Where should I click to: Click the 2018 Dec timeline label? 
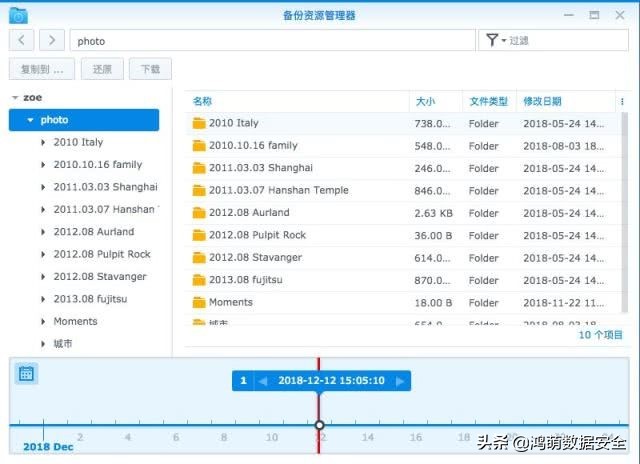point(48,447)
